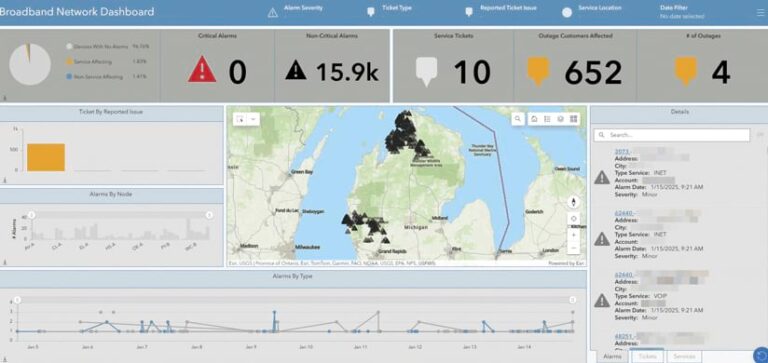This screenshot has height=363, width=768.
Task: Switch to the Services tab
Action: (x=684, y=357)
